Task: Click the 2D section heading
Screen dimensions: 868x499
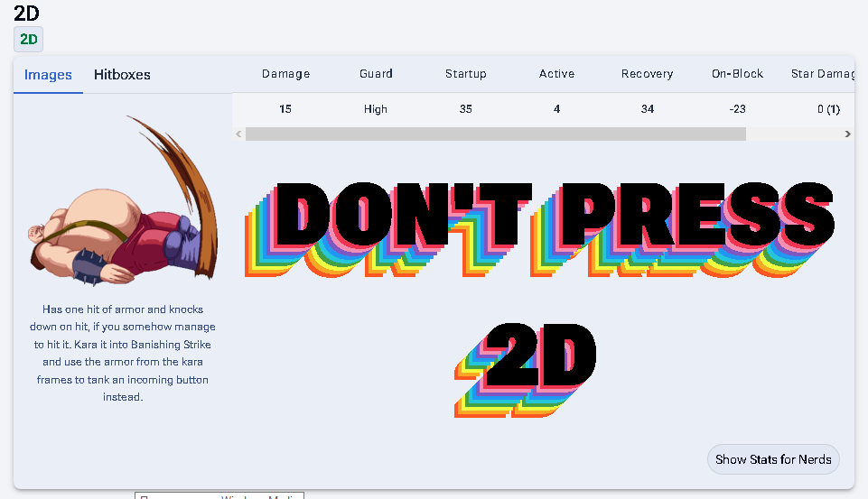Action: (x=26, y=14)
